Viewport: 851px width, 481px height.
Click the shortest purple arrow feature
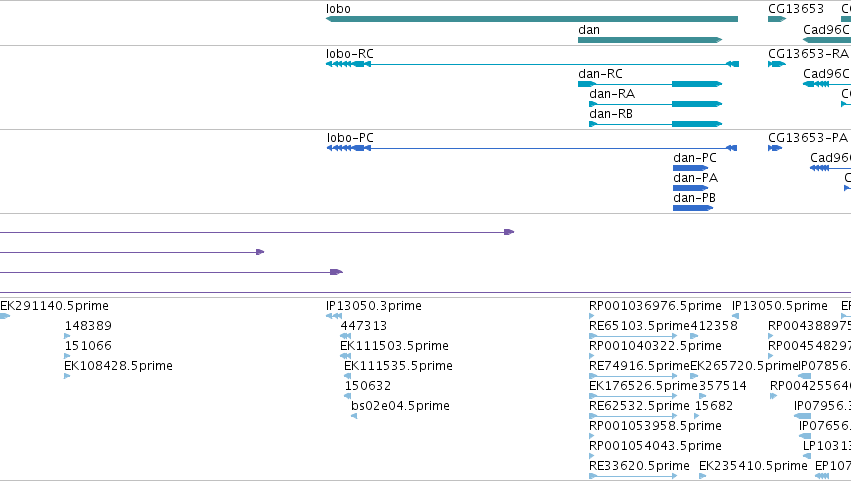pos(132,252)
